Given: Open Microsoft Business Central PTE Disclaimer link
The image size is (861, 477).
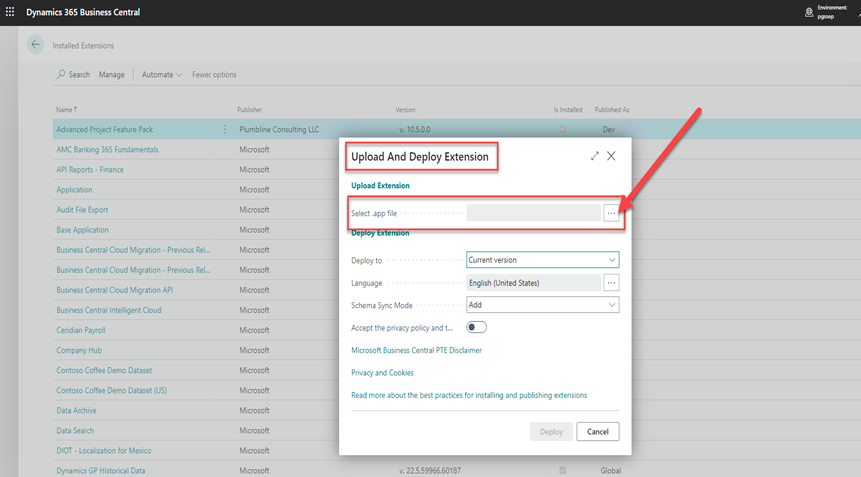Looking at the screenshot, I should click(416, 350).
